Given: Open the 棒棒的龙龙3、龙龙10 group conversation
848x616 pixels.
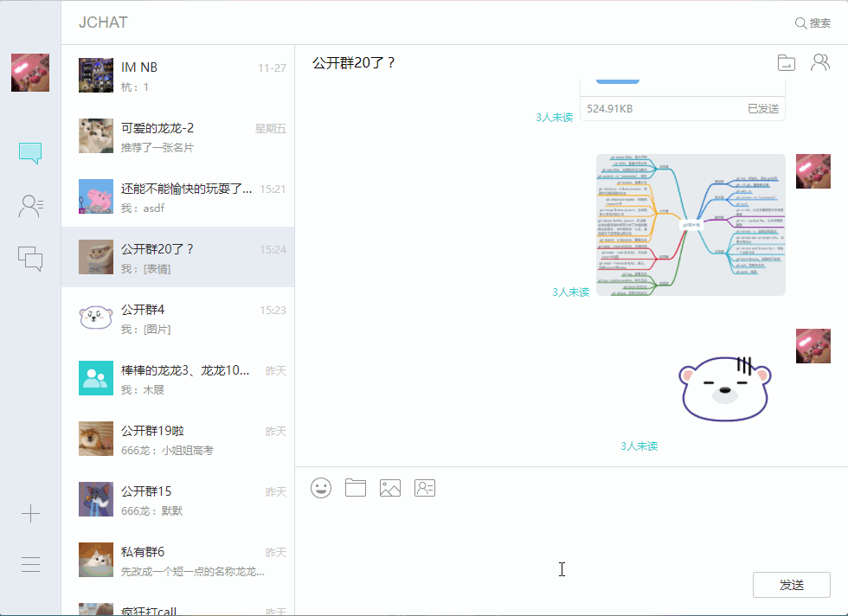Looking at the screenshot, I should pos(178,378).
